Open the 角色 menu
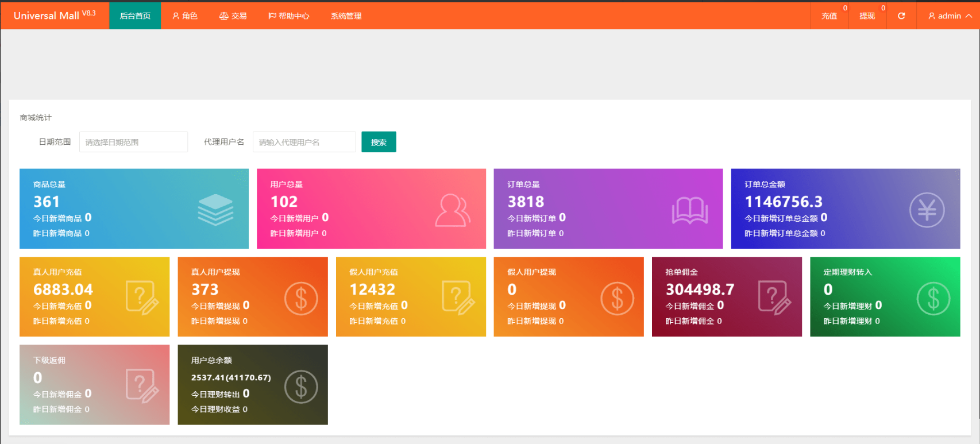The image size is (980, 444). click(184, 16)
